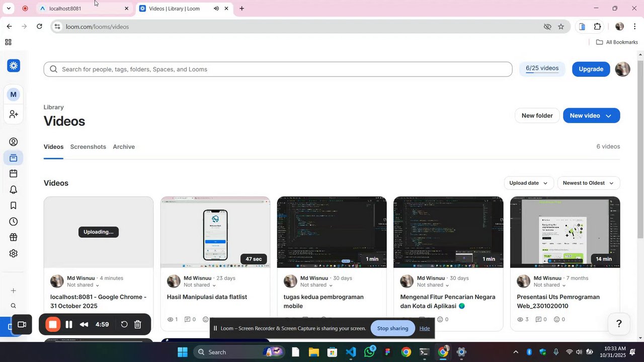
Task: Open Visual Studio Code from the taskbar
Action: [351, 352]
